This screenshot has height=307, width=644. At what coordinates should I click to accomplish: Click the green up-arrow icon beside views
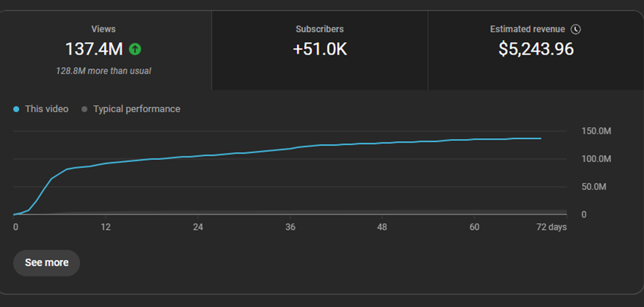[135, 49]
